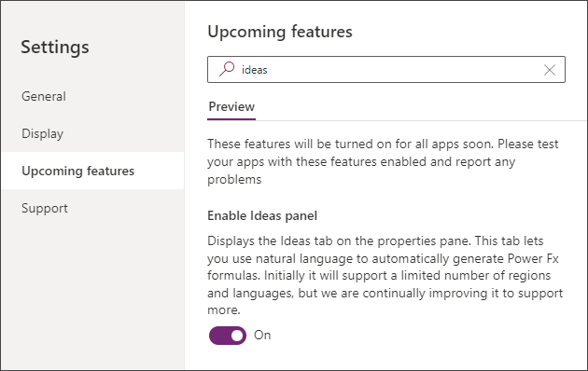This screenshot has width=588, height=371.
Task: Click the word "ideas" in the search box
Action: click(254, 70)
